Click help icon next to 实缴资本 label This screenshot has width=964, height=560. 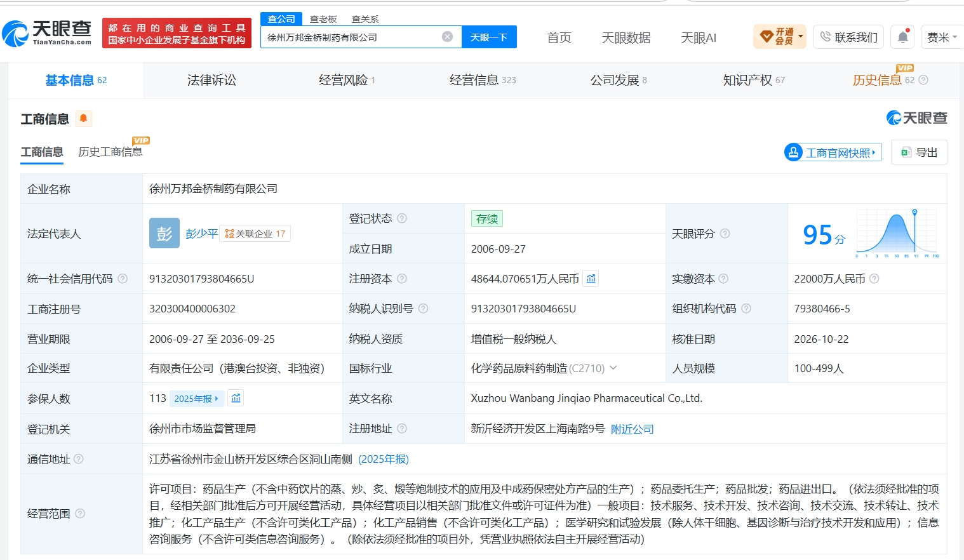pos(723,279)
